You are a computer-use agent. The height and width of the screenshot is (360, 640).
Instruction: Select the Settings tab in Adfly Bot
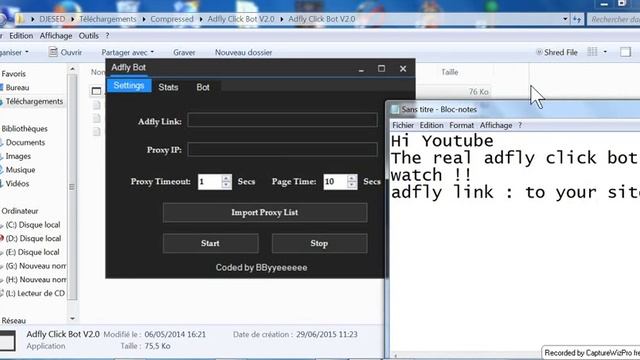point(129,86)
